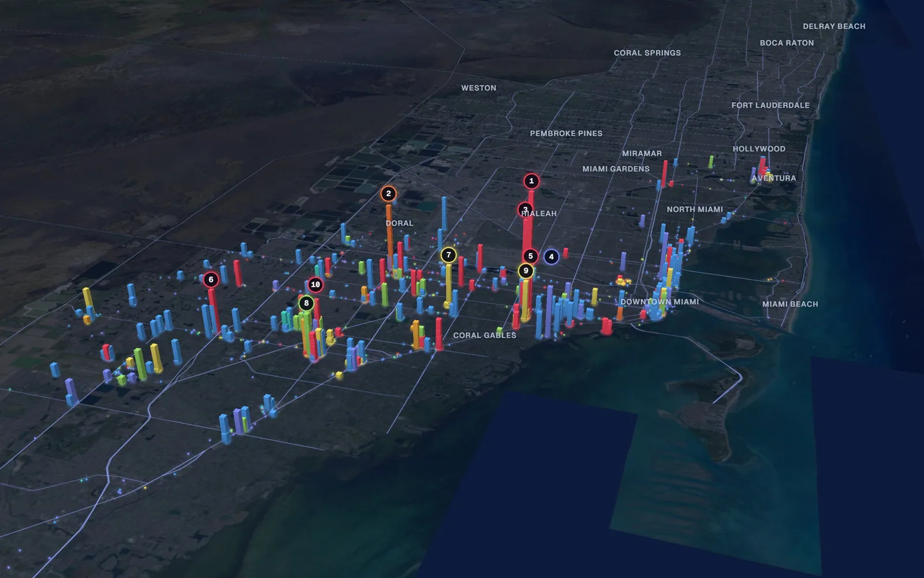This screenshot has width=924, height=578.
Task: Click the Pembroke Pines label
Action: coord(566,134)
